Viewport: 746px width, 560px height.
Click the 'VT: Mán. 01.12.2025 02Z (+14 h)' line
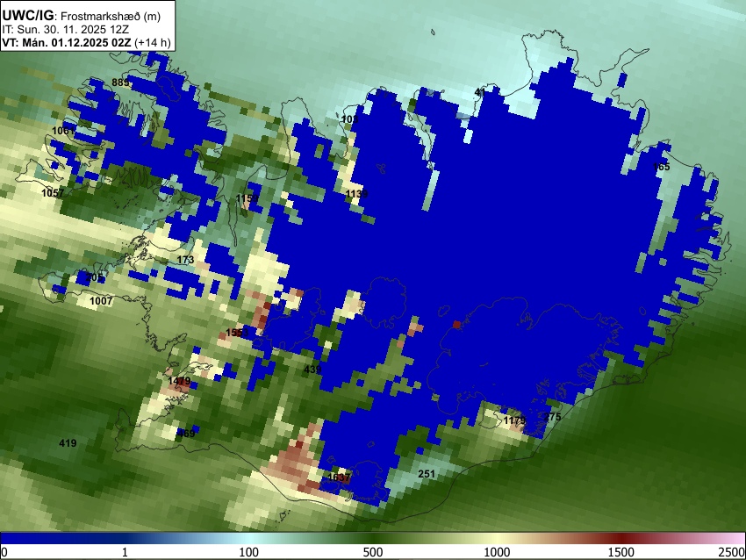coord(86,42)
